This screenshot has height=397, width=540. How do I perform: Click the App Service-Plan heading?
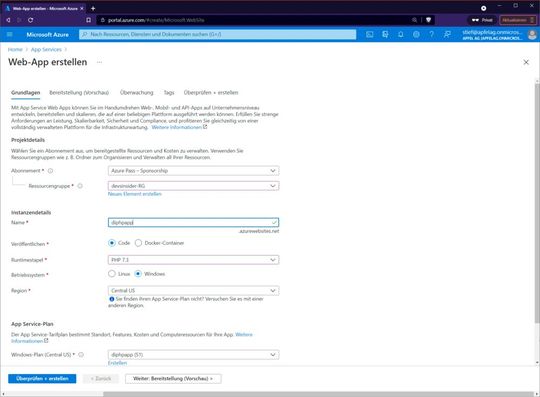32,324
